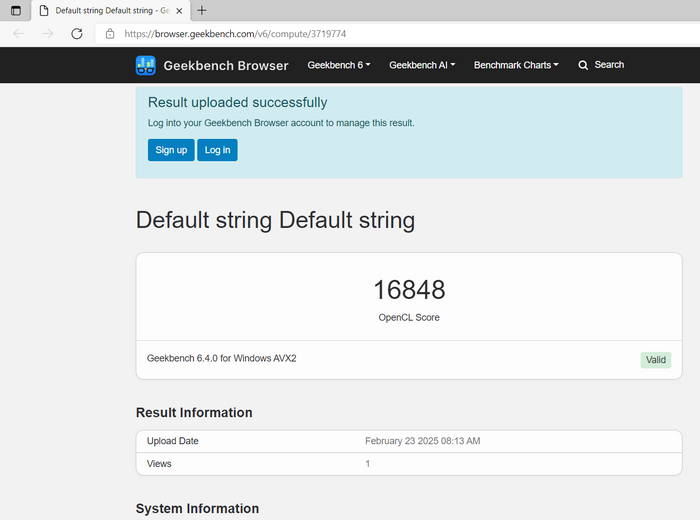Open a new tab with the plus icon
This screenshot has height=520, width=700.
pyautogui.click(x=202, y=10)
